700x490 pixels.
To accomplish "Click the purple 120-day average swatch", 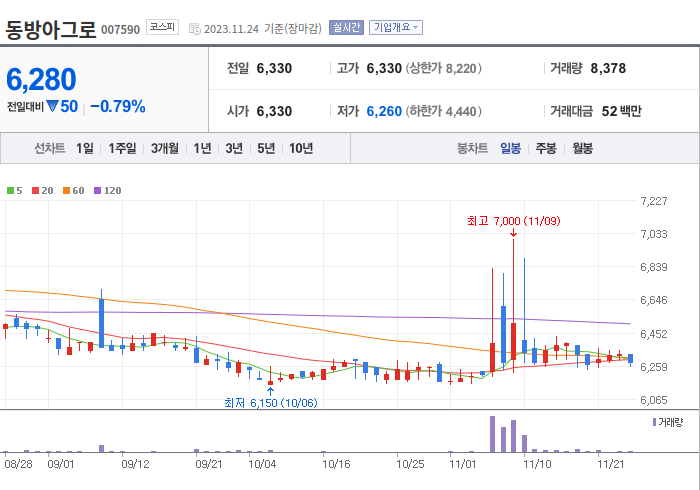I will pos(97,191).
